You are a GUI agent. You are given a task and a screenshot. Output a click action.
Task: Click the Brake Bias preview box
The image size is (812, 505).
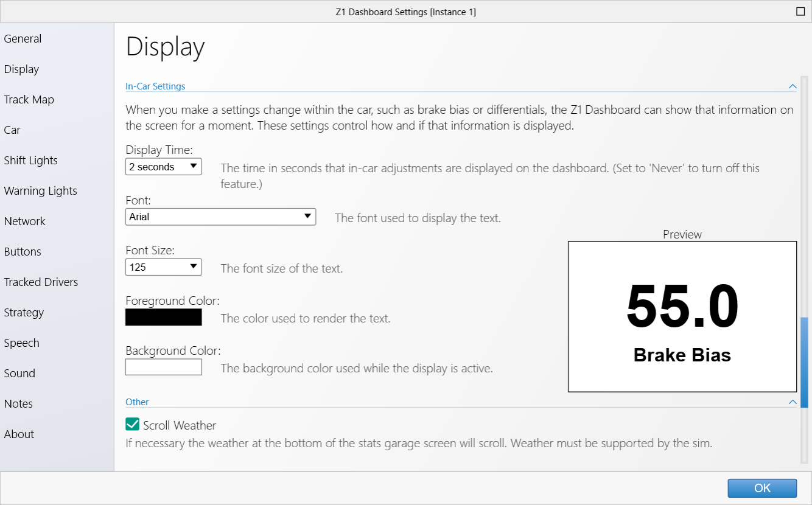coord(682,316)
